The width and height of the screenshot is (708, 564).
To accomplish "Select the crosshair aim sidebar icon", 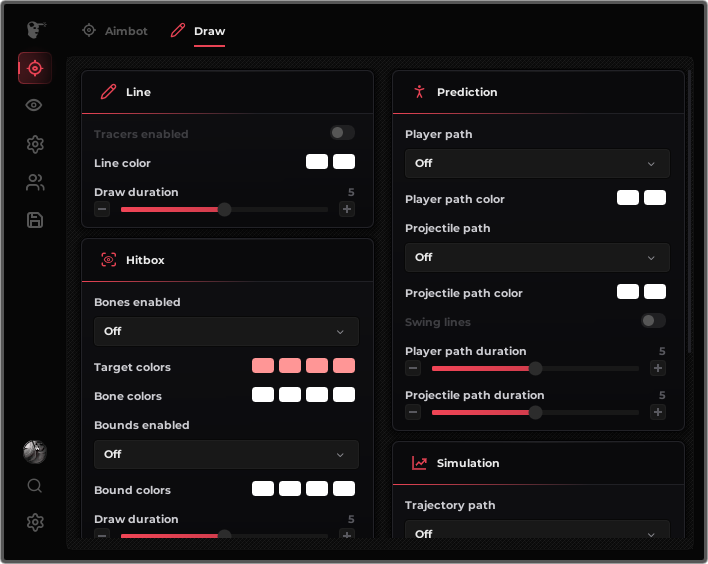I will [x=35, y=68].
